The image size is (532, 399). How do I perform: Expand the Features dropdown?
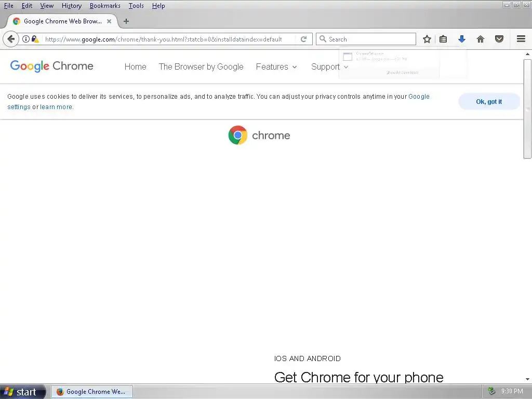[x=276, y=66]
